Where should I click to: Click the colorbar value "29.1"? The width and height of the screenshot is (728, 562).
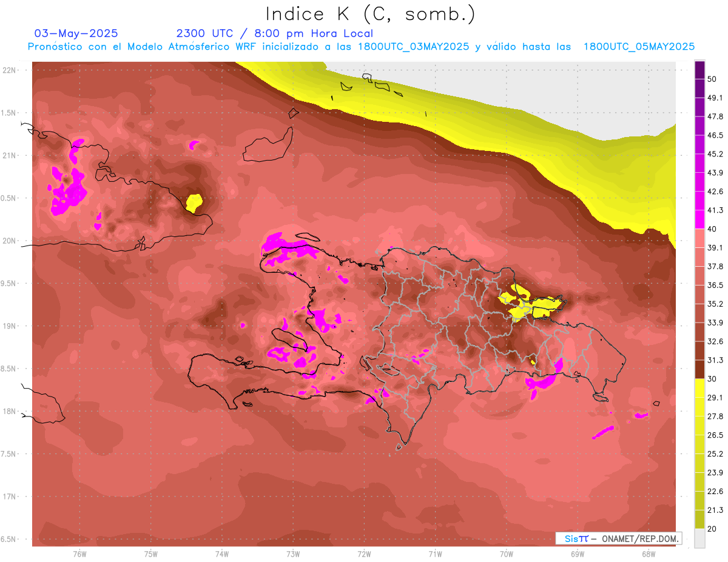pyautogui.click(x=715, y=398)
